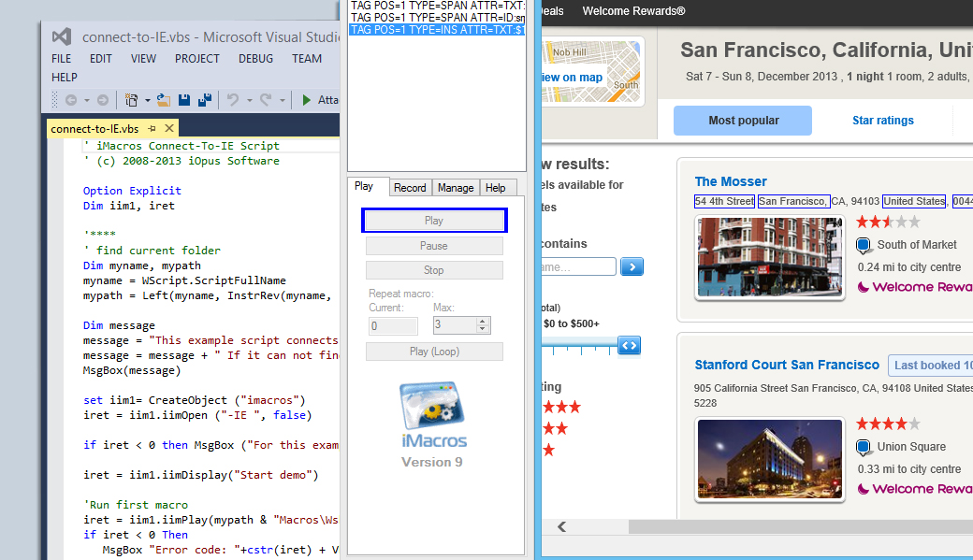Click View on map link
The image size is (973, 560).
pyautogui.click(x=573, y=78)
